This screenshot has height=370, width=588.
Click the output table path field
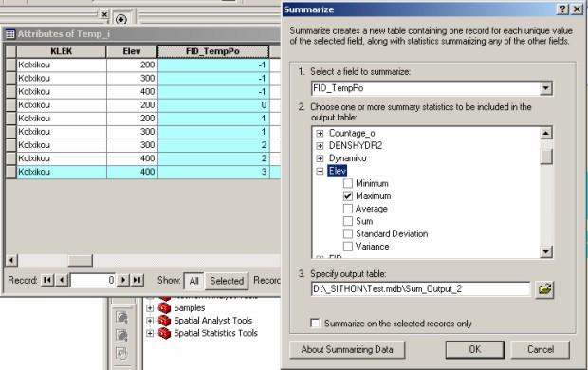(x=421, y=289)
